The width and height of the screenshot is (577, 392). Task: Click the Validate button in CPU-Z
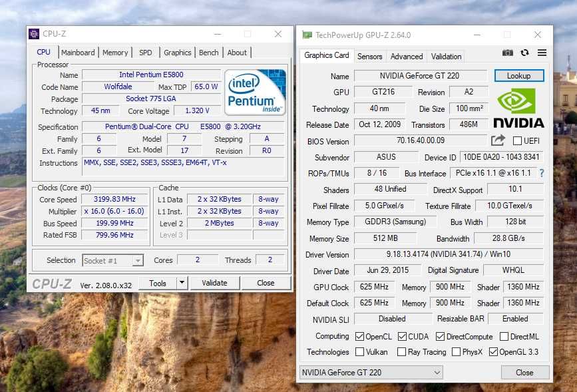[214, 283]
